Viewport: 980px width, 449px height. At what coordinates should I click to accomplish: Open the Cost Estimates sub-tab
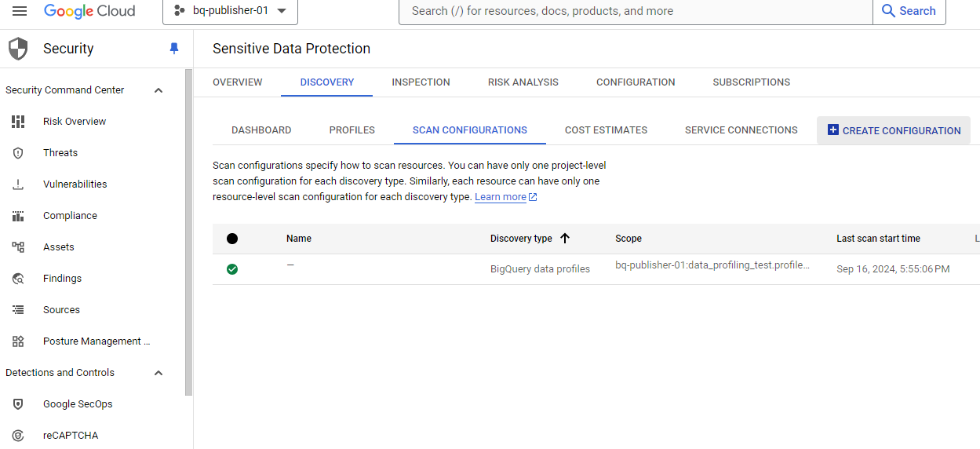tap(606, 130)
